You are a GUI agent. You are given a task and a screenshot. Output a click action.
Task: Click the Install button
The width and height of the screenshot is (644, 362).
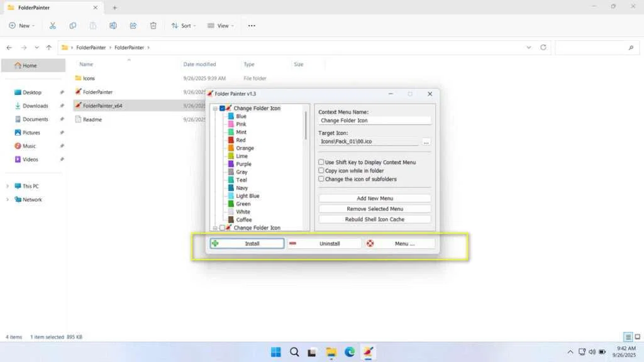tap(247, 243)
